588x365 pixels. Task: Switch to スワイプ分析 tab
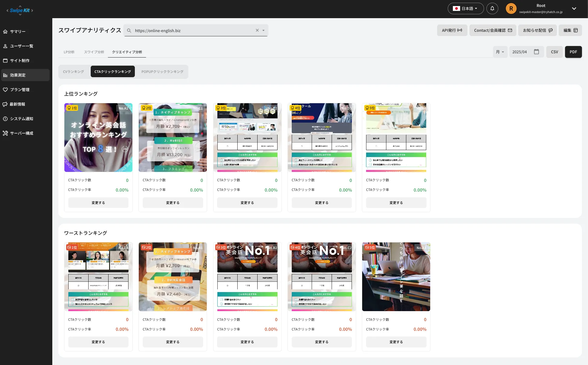pos(94,52)
